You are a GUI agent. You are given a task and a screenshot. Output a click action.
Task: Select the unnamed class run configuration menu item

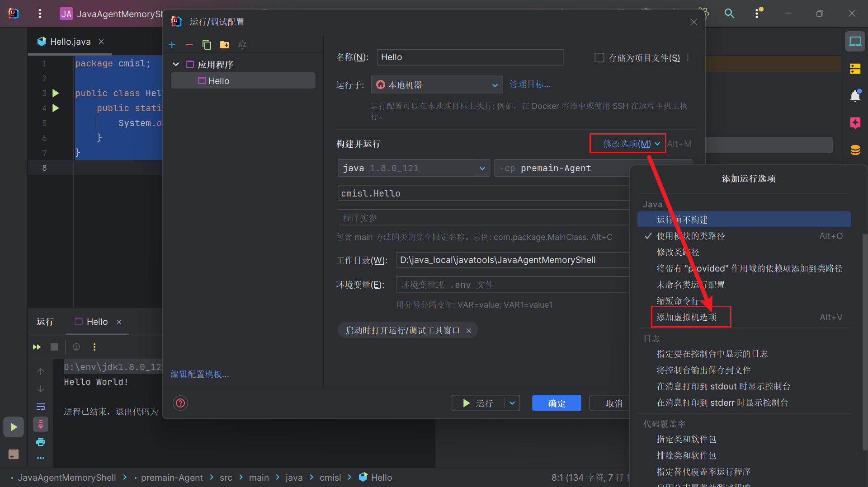pos(744,285)
